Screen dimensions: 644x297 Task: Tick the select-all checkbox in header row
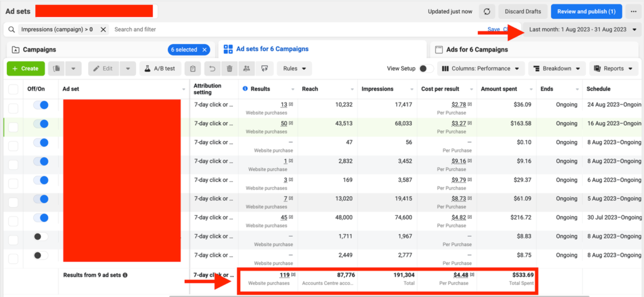(13, 89)
